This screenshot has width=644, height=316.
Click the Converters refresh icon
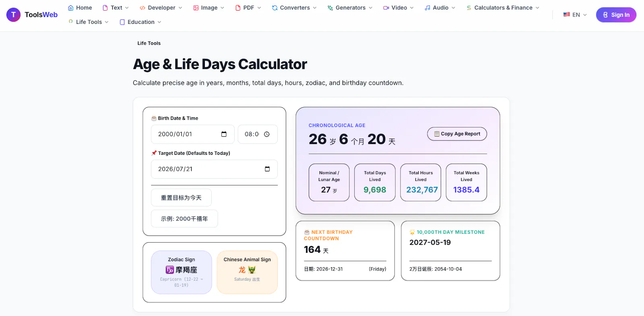click(275, 8)
